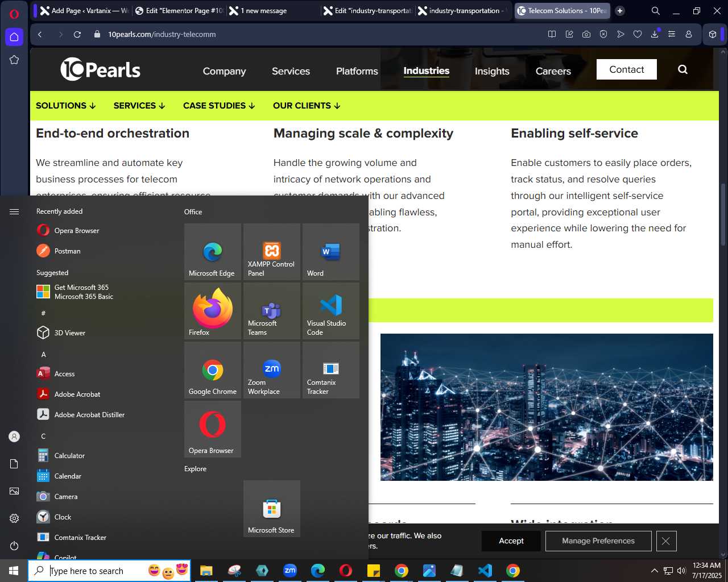The width and height of the screenshot is (728, 582).
Task: Dismiss the cookie banner X button
Action: pyautogui.click(x=665, y=541)
